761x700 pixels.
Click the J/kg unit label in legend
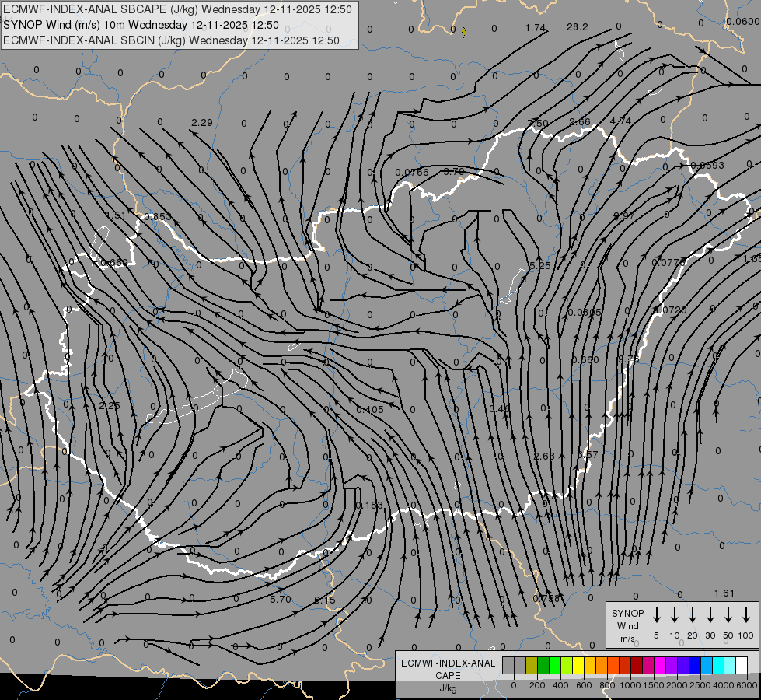448,688
